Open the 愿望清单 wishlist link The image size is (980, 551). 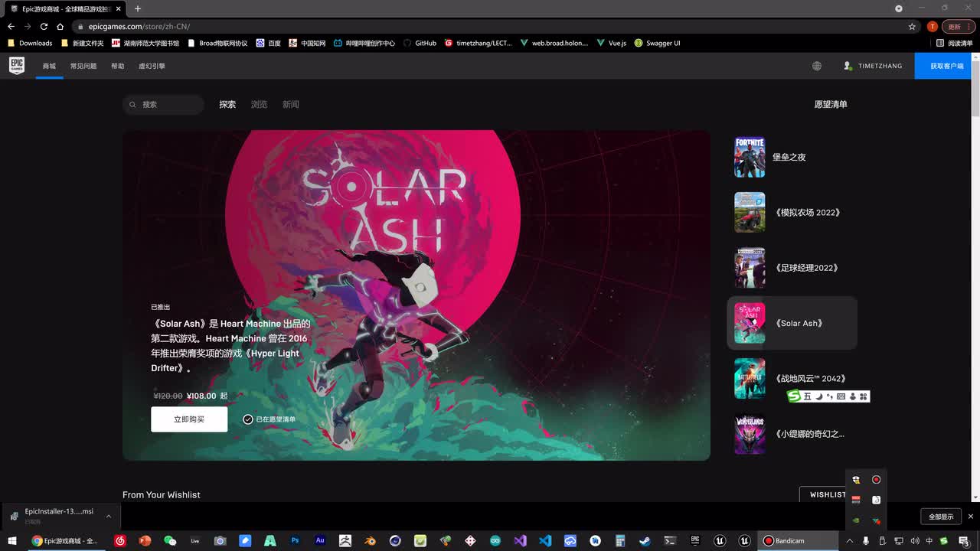point(831,104)
